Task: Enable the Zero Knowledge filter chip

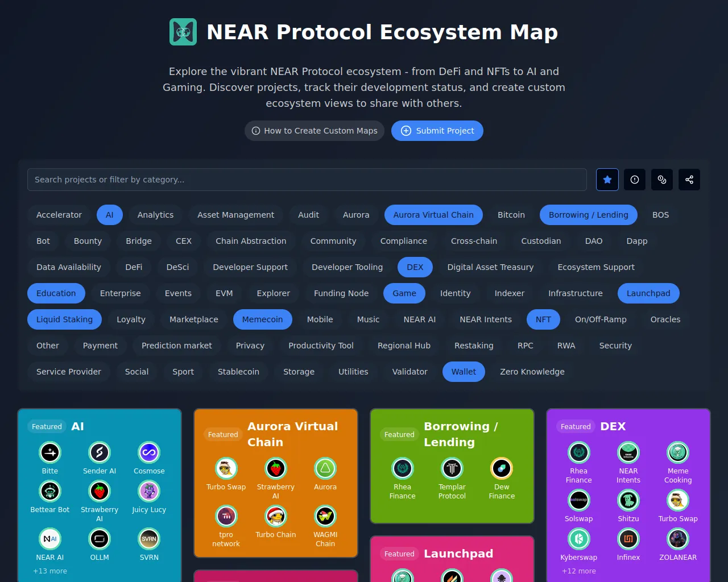Action: point(532,372)
